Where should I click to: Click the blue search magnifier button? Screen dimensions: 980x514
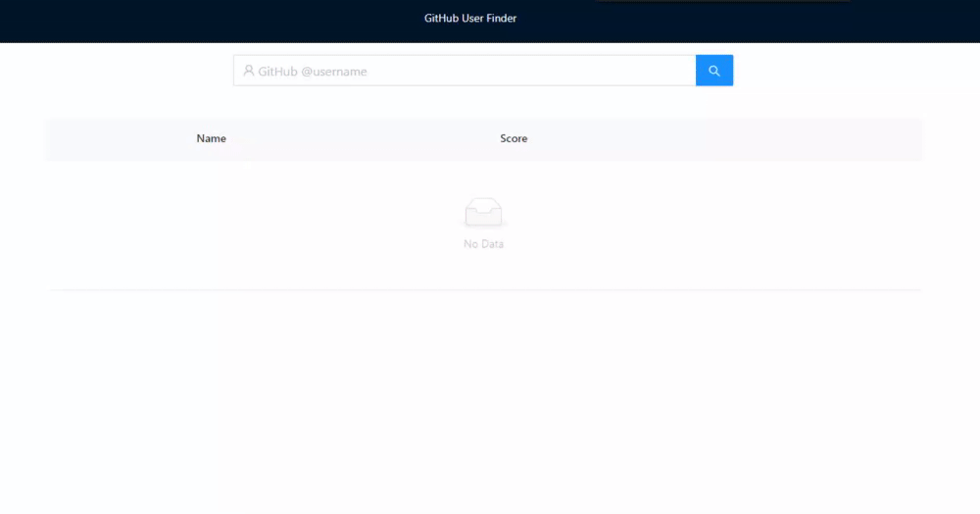714,71
